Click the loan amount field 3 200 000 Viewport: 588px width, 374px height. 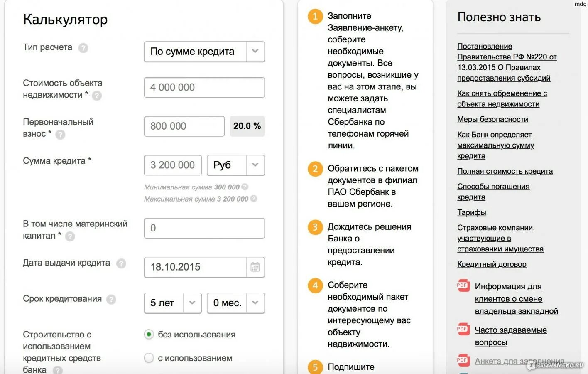click(x=173, y=165)
